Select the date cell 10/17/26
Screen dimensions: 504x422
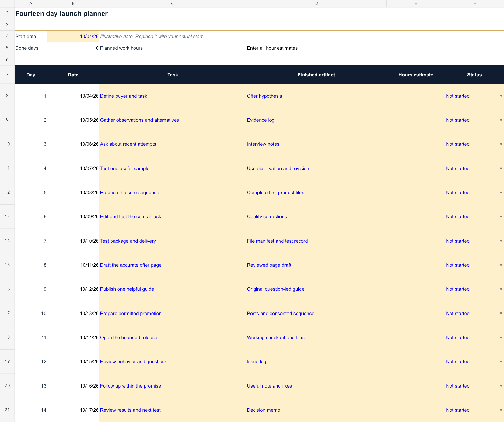73,410
